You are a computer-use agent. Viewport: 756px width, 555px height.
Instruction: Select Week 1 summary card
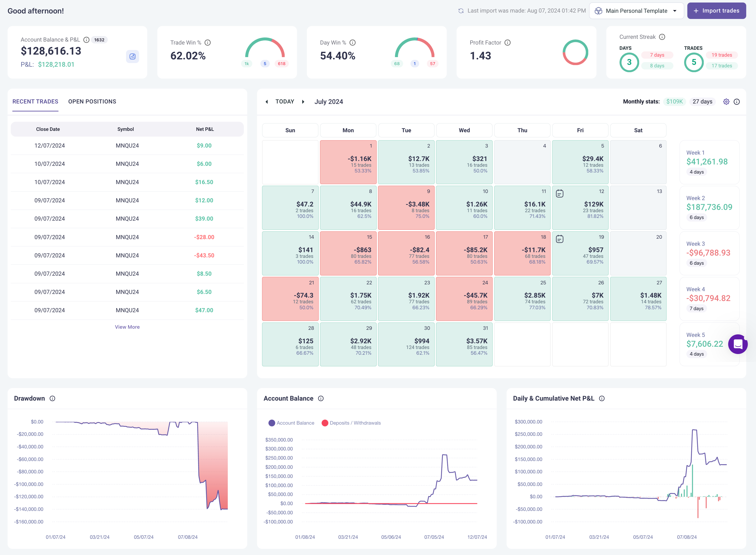point(709,162)
